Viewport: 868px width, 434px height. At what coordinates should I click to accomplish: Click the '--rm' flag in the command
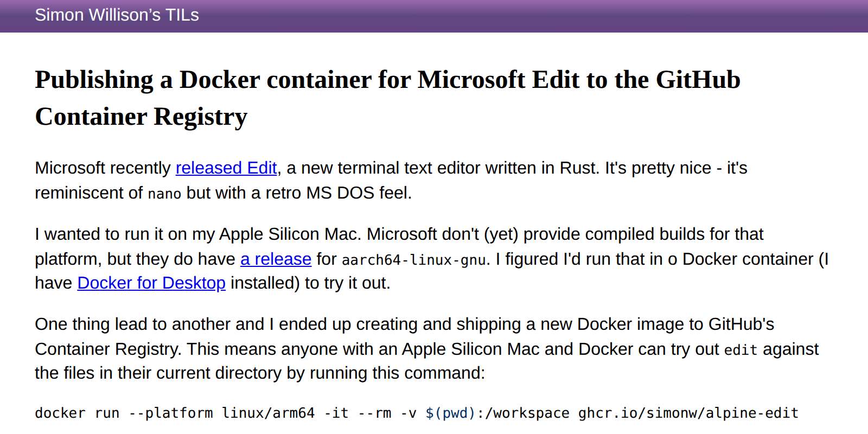pyautogui.click(x=375, y=413)
